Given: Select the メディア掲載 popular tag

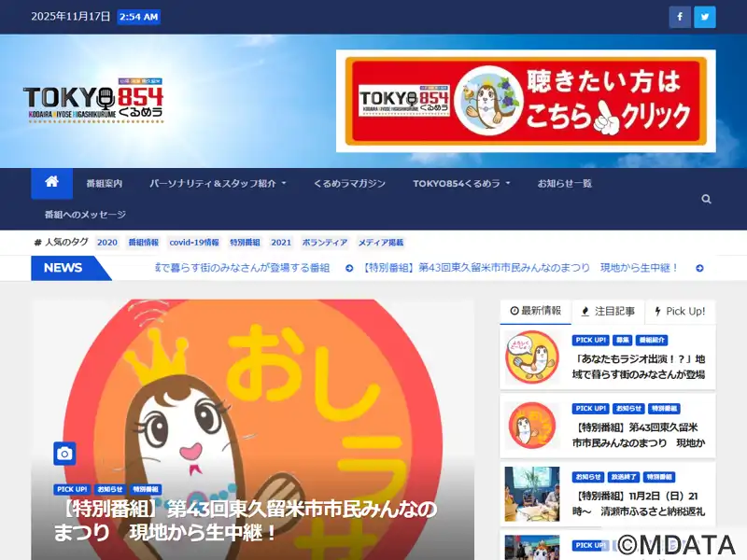Looking at the screenshot, I should [381, 243].
